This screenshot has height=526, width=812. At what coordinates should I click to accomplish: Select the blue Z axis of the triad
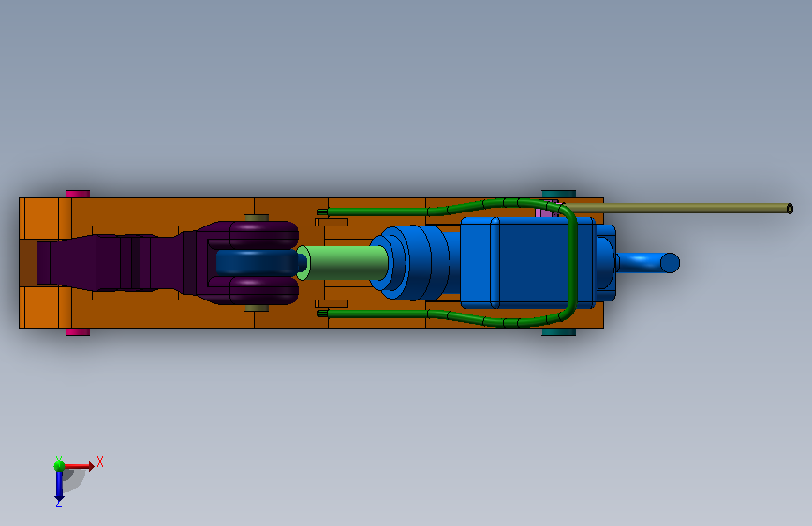pos(59,486)
